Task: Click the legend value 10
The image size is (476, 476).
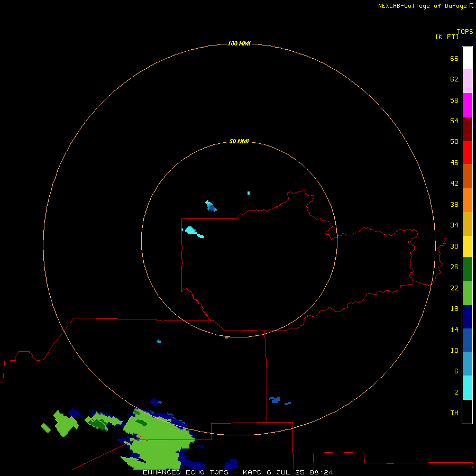Action: (454, 350)
